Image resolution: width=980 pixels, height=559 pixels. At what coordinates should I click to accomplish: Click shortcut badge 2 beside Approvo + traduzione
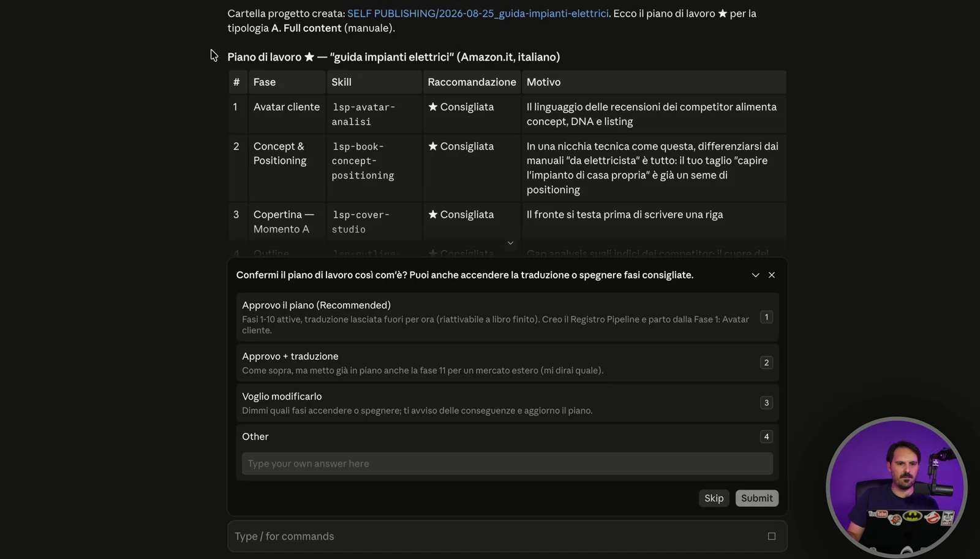point(766,363)
